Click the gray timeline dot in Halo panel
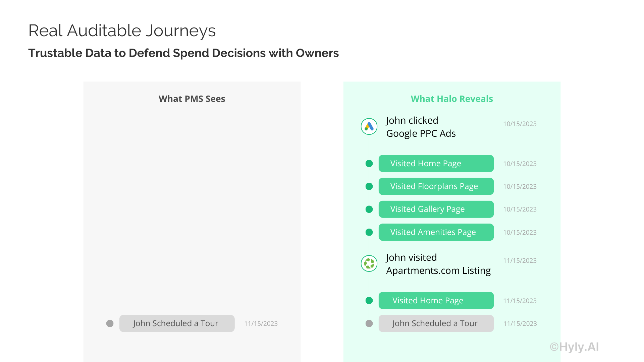Image resolution: width=644 pixels, height=362 pixels. pyautogui.click(x=369, y=323)
